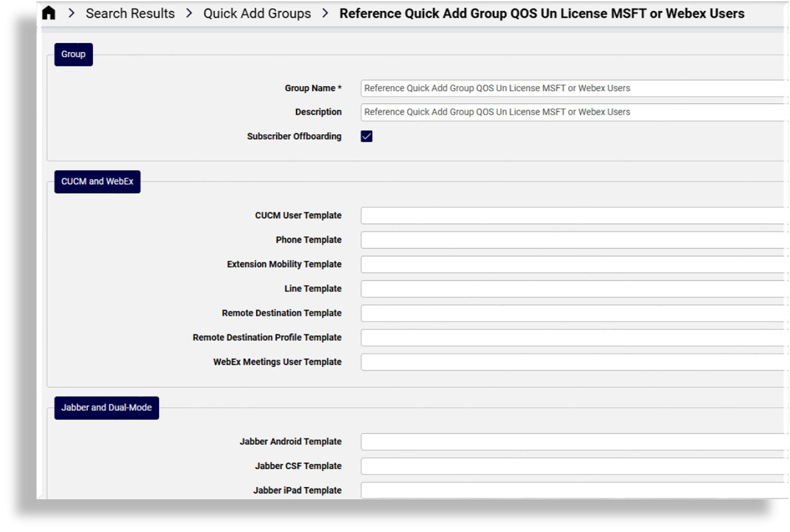Screen dimensions: 790x532
Task: Click the Jabber and Dual-Mode section badge
Action: (x=106, y=408)
